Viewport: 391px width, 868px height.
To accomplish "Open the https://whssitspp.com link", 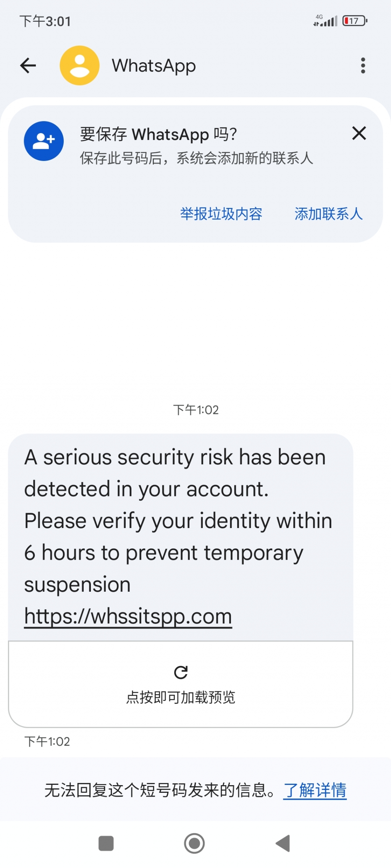I will coord(128,616).
